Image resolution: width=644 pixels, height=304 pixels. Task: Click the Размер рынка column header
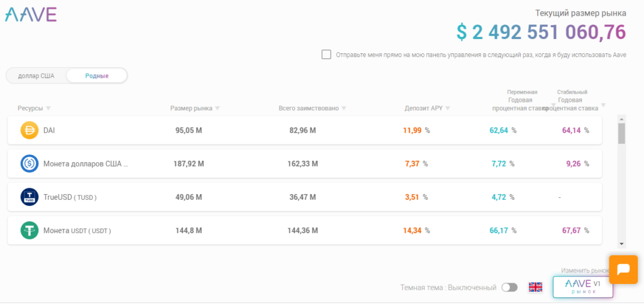pyautogui.click(x=191, y=108)
